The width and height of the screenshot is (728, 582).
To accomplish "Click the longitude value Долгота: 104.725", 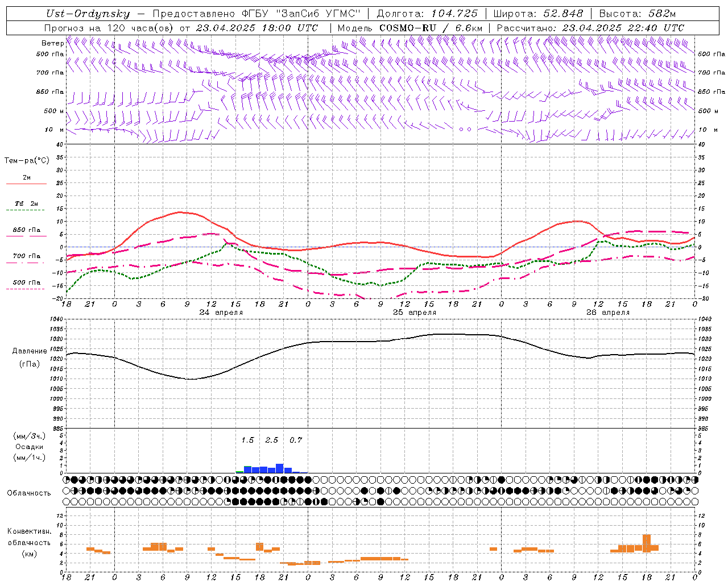I will [427, 14].
